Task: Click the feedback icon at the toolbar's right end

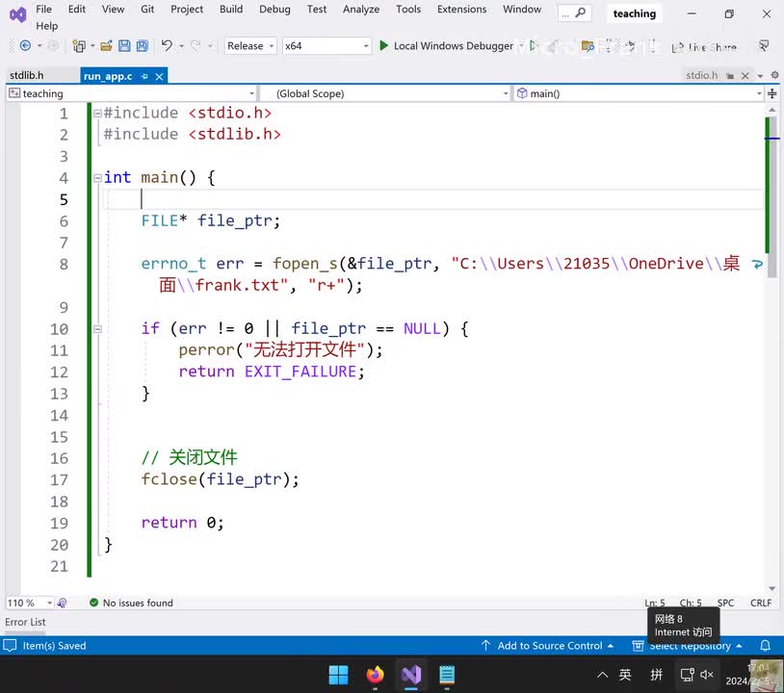Action: (x=764, y=46)
